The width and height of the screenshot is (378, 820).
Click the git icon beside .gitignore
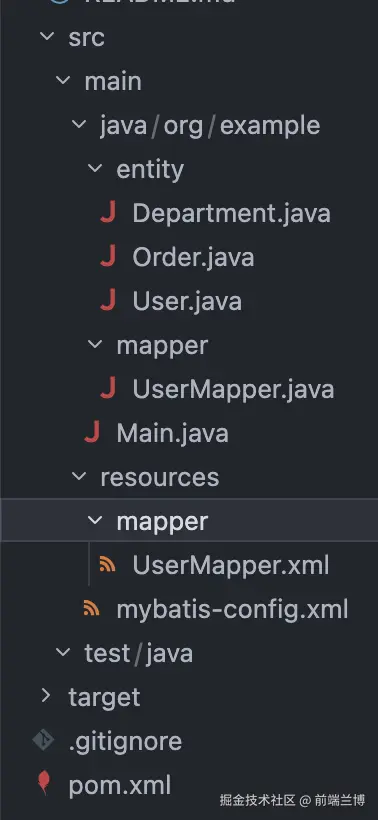(x=43, y=740)
